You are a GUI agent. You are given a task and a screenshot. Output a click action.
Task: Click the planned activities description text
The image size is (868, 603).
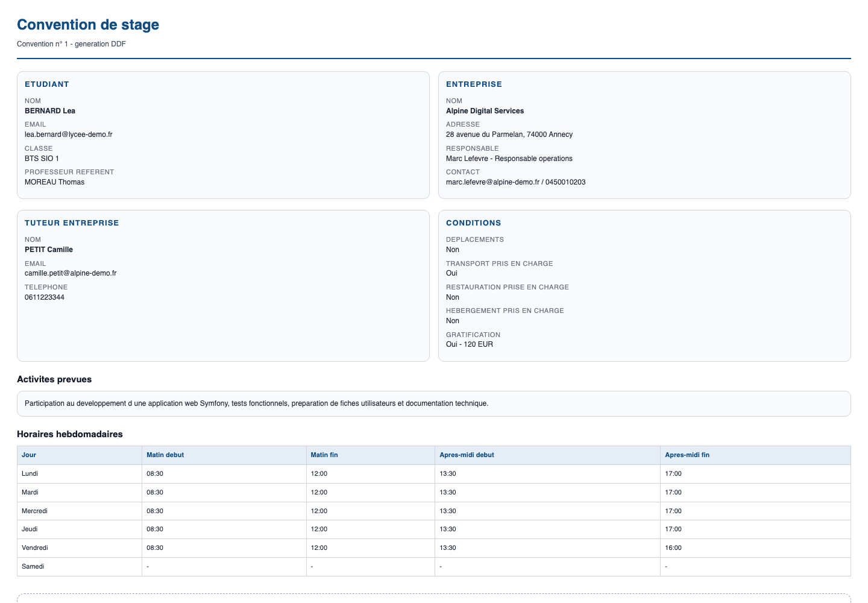pos(256,403)
